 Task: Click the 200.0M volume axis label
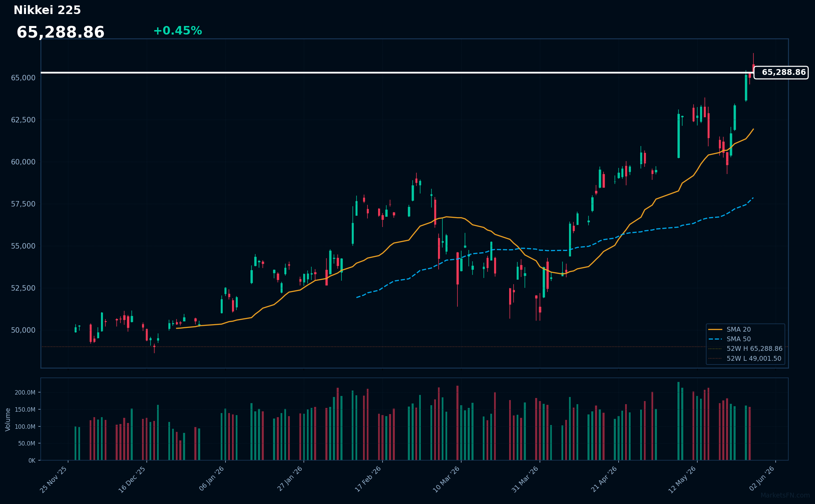(25, 393)
